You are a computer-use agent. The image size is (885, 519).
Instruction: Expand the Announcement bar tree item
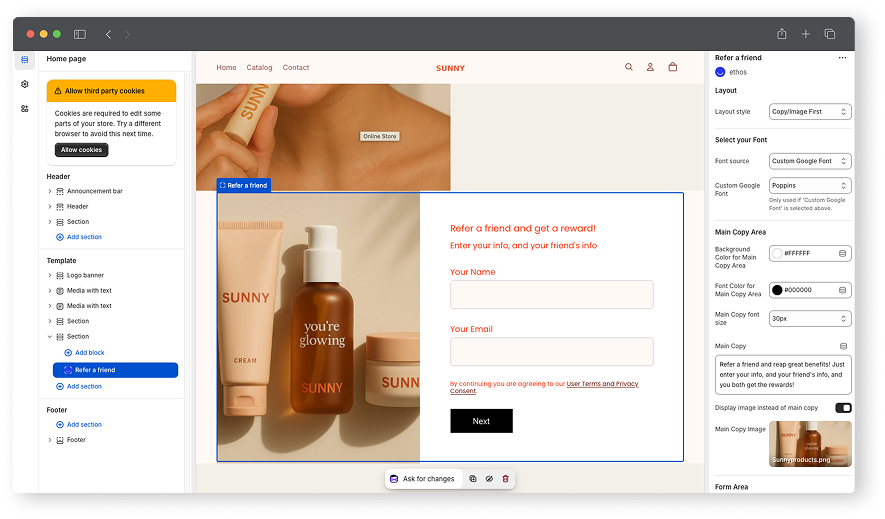[50, 191]
